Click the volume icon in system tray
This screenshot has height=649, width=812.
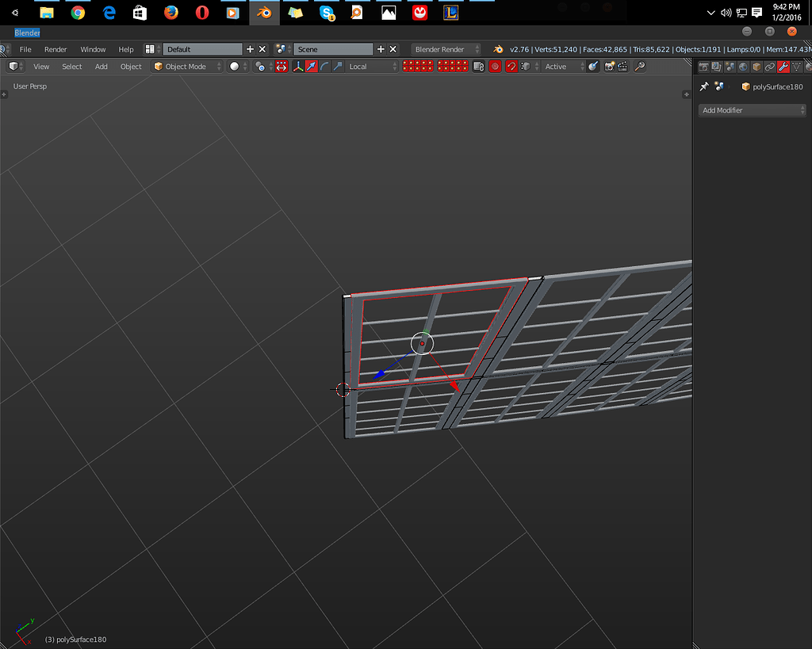point(726,13)
